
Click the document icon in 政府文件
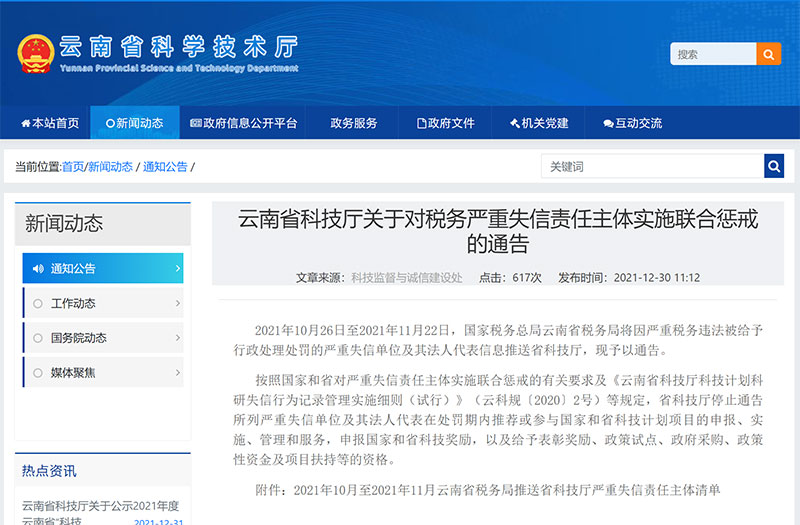(x=421, y=123)
